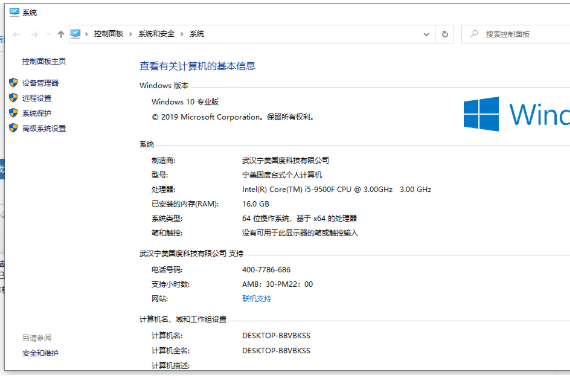This screenshot has height=380, width=570.
Task: Select 控制面板 in the breadcrumb path
Action: pos(108,34)
